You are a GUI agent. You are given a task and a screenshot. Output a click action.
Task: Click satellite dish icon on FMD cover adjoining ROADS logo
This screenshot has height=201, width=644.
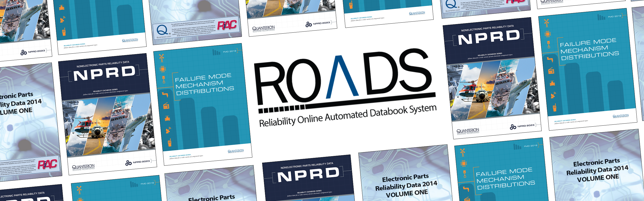[168, 130]
